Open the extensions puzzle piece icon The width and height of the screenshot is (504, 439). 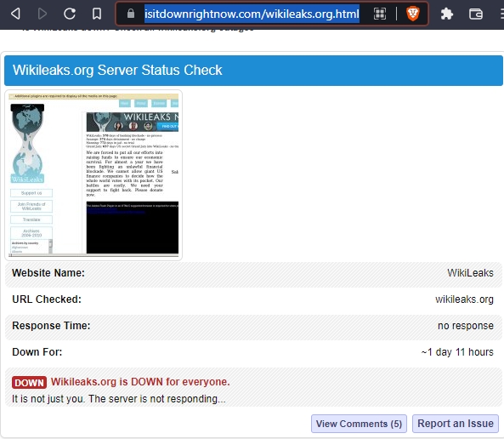(447, 14)
